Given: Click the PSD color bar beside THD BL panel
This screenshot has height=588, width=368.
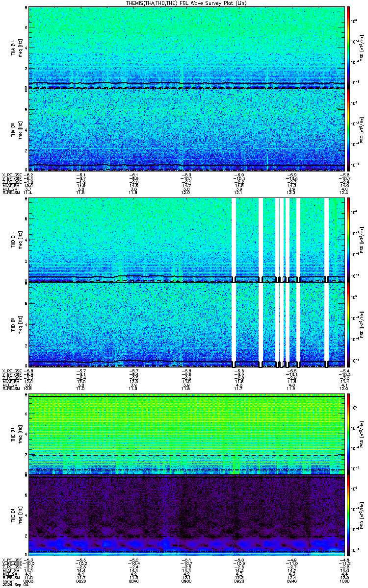Looking at the screenshot, I should [348, 241].
